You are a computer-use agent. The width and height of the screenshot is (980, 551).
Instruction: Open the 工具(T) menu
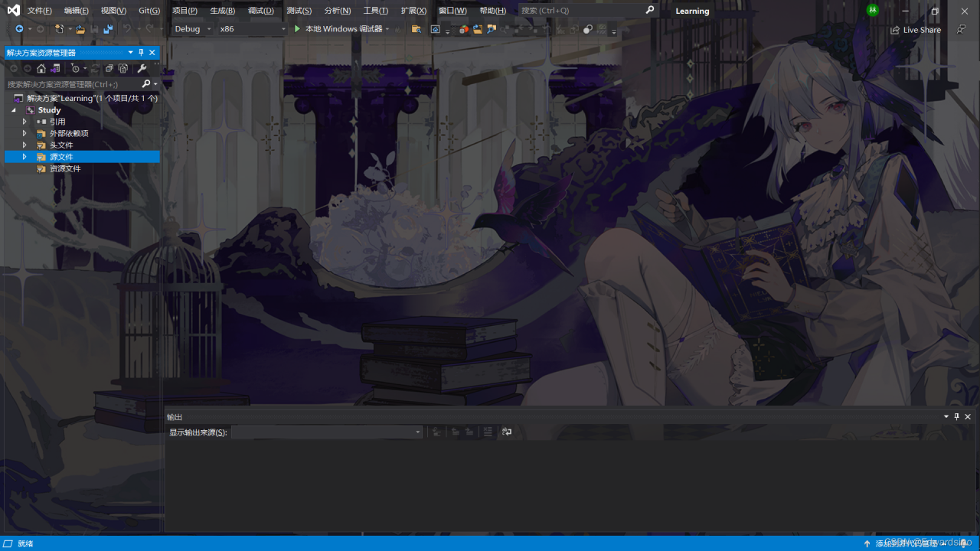pos(376,11)
